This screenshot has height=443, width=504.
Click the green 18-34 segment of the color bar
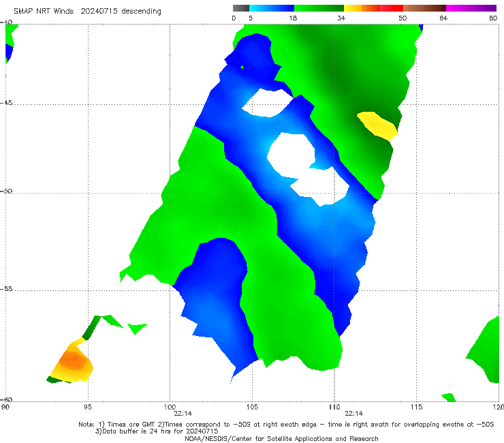coord(319,8)
